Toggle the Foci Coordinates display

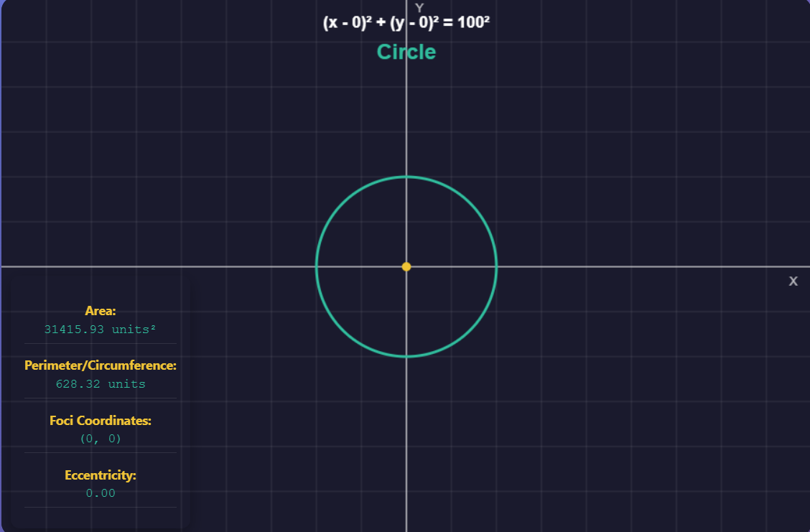click(x=100, y=438)
